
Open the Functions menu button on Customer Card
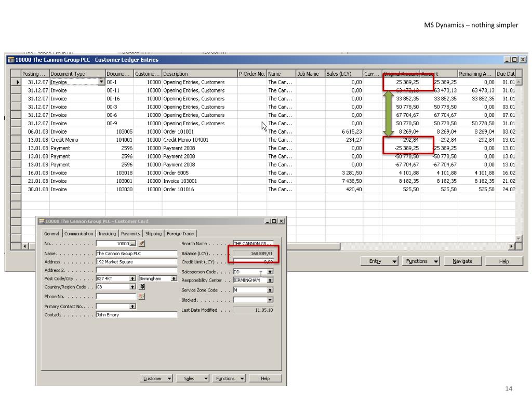point(229,378)
